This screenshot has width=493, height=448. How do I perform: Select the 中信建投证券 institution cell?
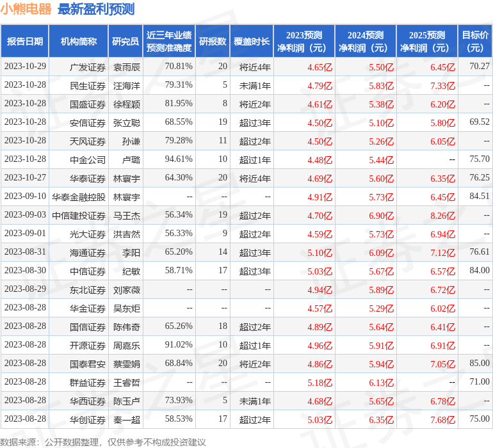click(79, 215)
